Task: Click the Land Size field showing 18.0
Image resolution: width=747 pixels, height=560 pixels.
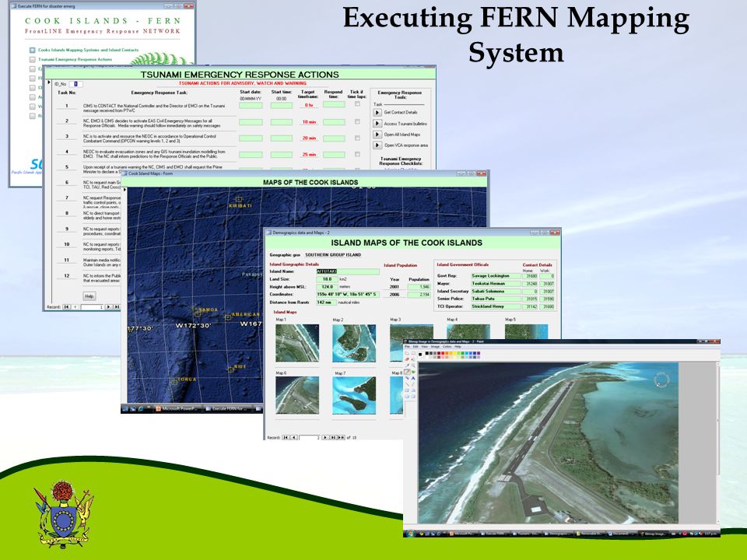Action: click(x=327, y=279)
